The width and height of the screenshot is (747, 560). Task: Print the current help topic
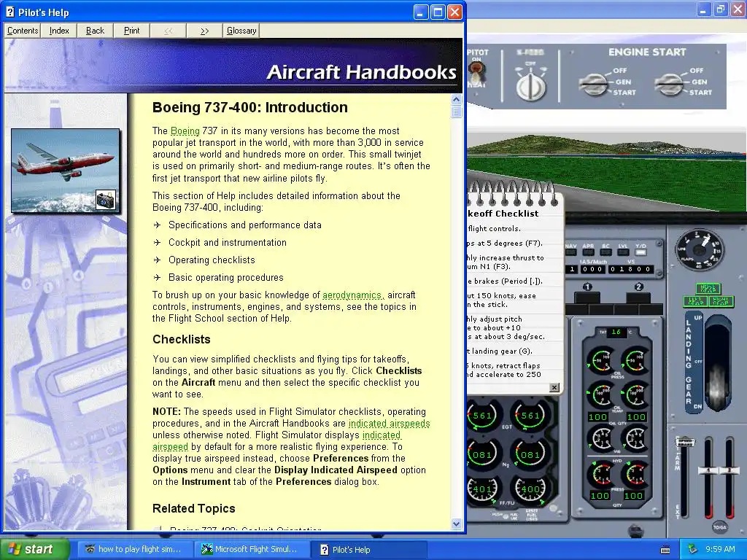coord(131,31)
